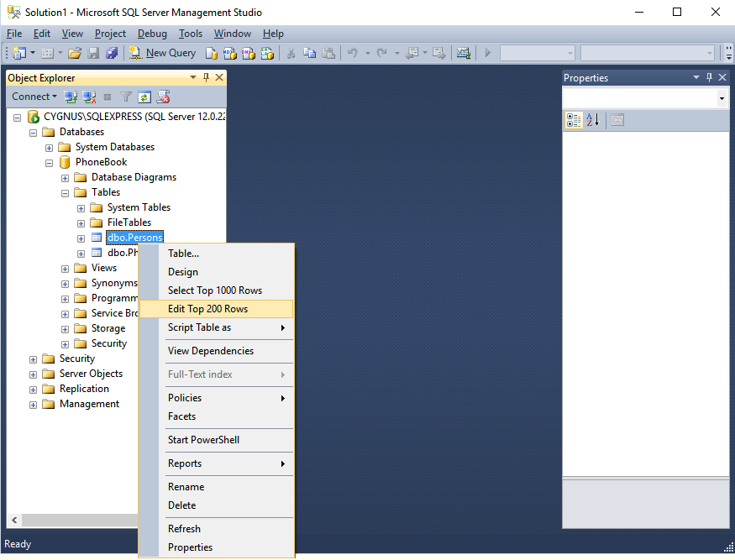Open the Connect dropdown in Object Explorer
This screenshot has height=560, width=735.
point(34,97)
